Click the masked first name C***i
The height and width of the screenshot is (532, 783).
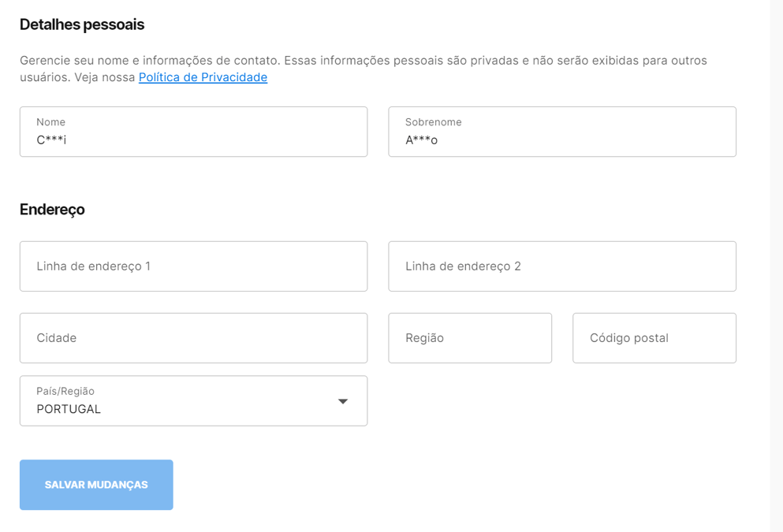tap(51, 140)
